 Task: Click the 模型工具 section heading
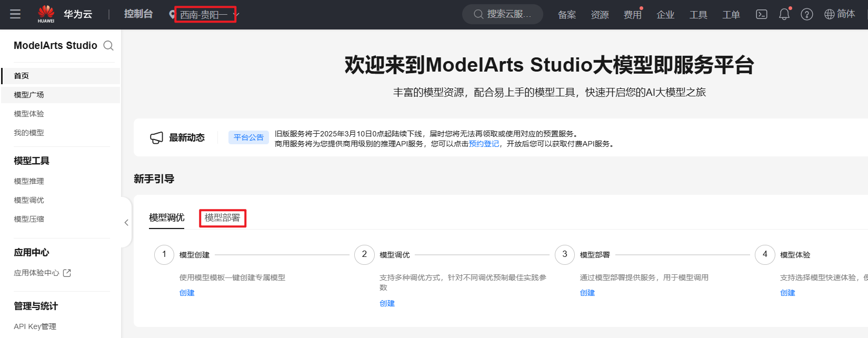click(x=32, y=161)
